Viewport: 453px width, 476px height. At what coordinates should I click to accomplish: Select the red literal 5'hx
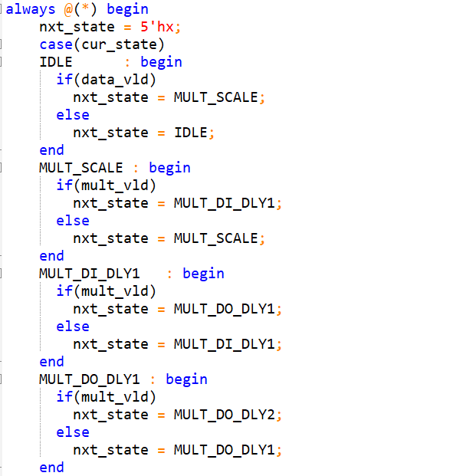157,27
